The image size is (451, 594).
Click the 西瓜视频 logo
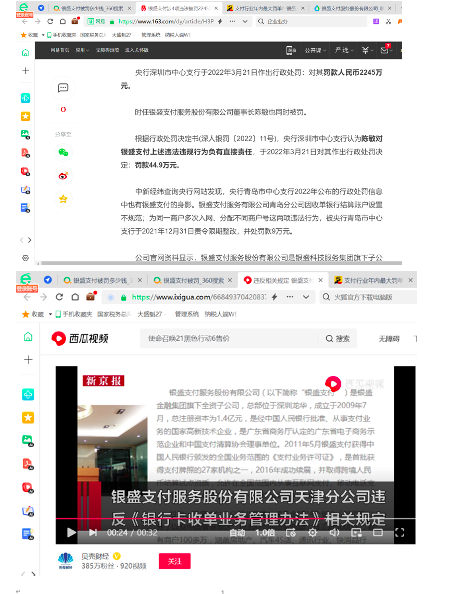[80, 338]
